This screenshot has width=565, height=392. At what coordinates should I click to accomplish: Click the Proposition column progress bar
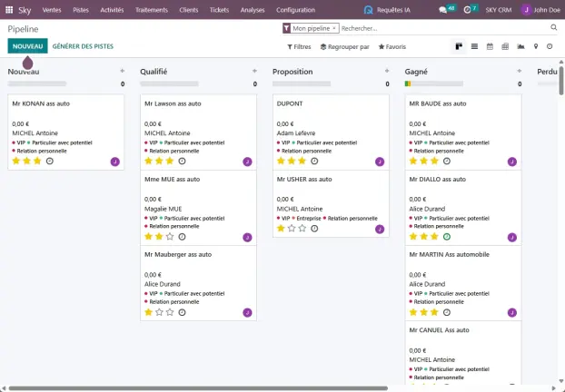tap(302, 83)
